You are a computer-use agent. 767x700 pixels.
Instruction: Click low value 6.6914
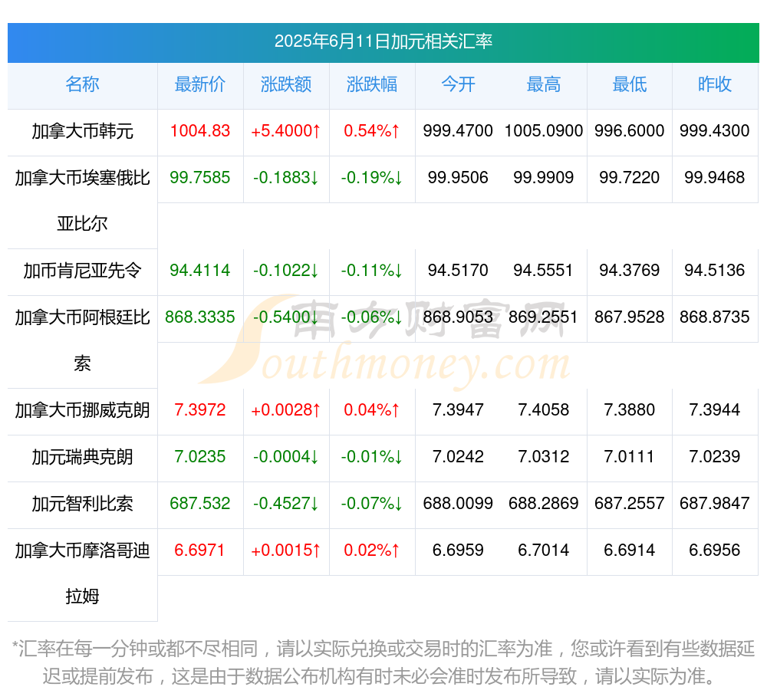(630, 550)
